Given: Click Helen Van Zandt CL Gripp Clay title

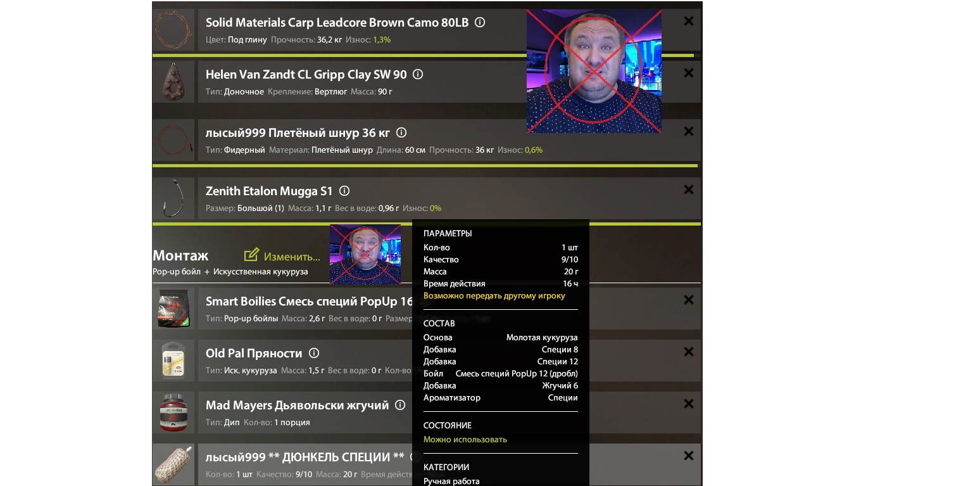Looking at the screenshot, I should click(x=306, y=74).
